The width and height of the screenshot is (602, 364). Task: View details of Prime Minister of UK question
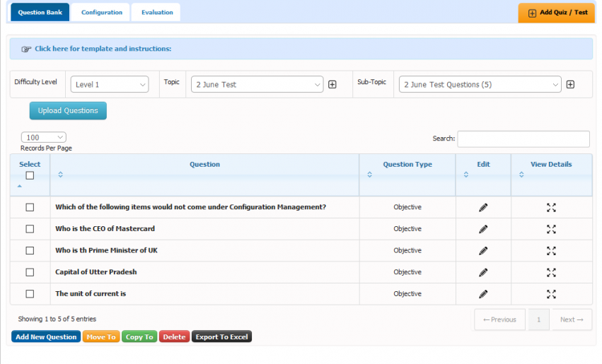click(551, 251)
